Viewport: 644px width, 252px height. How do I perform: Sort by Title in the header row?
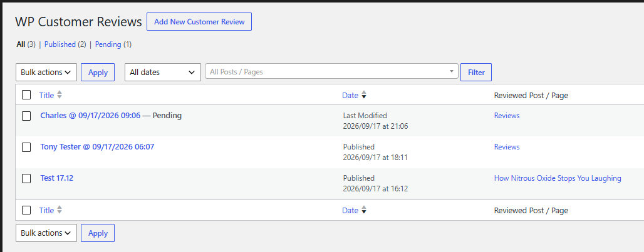46,95
